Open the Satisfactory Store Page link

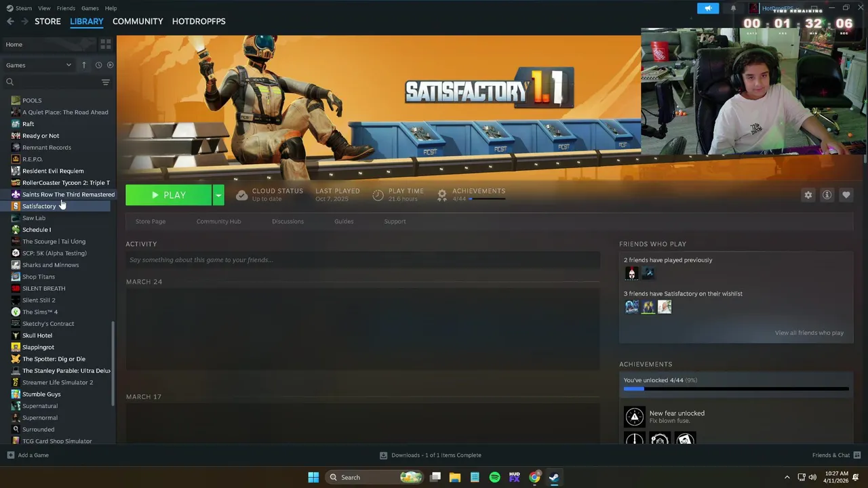tap(151, 222)
